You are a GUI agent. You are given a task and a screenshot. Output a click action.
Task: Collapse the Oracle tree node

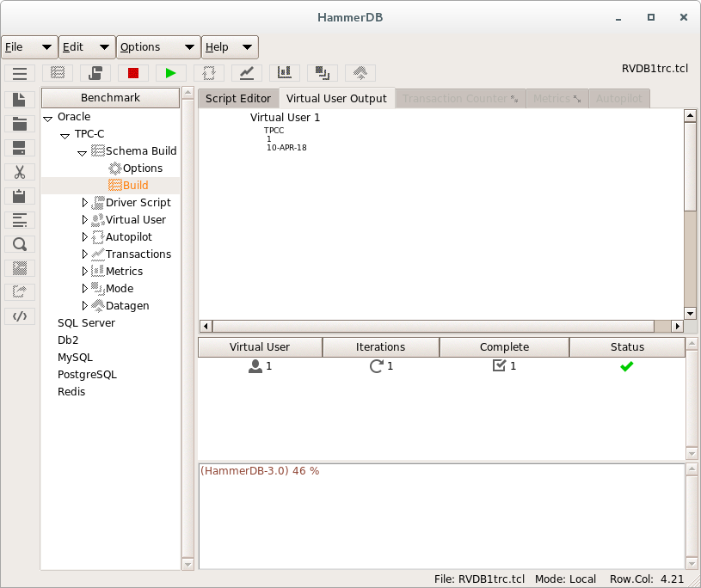(x=48, y=119)
